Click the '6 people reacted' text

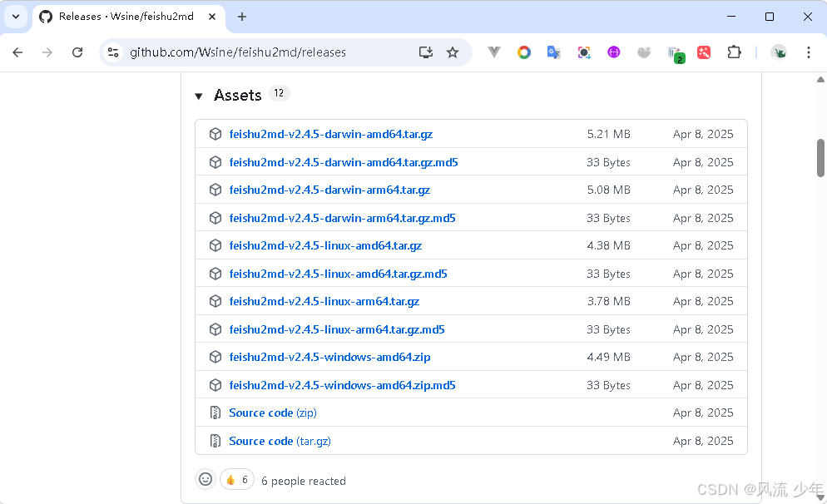(304, 481)
